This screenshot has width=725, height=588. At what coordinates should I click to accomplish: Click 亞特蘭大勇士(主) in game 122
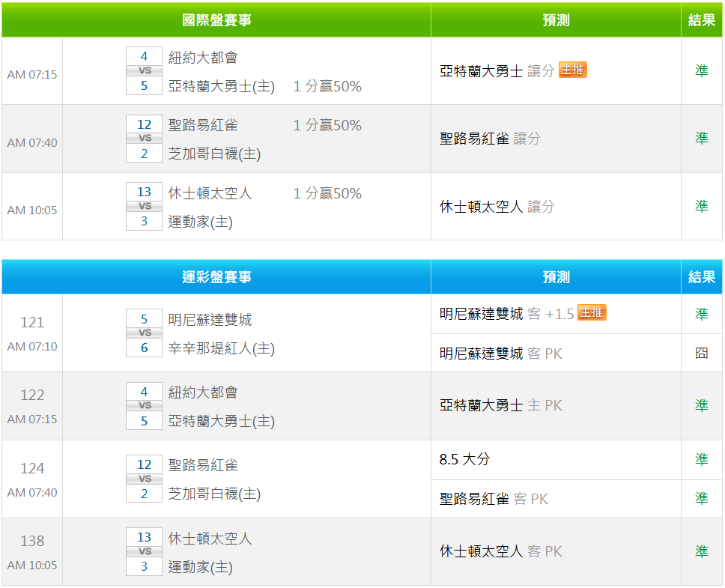tap(222, 421)
